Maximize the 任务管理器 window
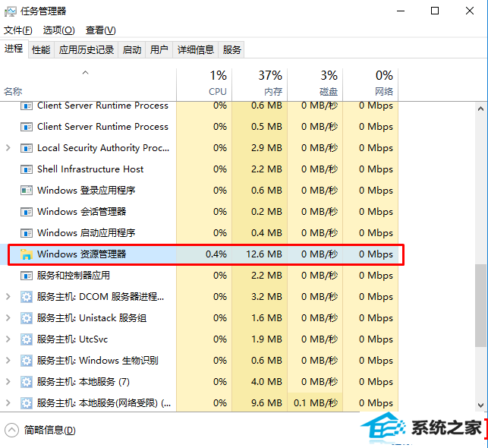This screenshot has width=488, height=448. point(435,11)
